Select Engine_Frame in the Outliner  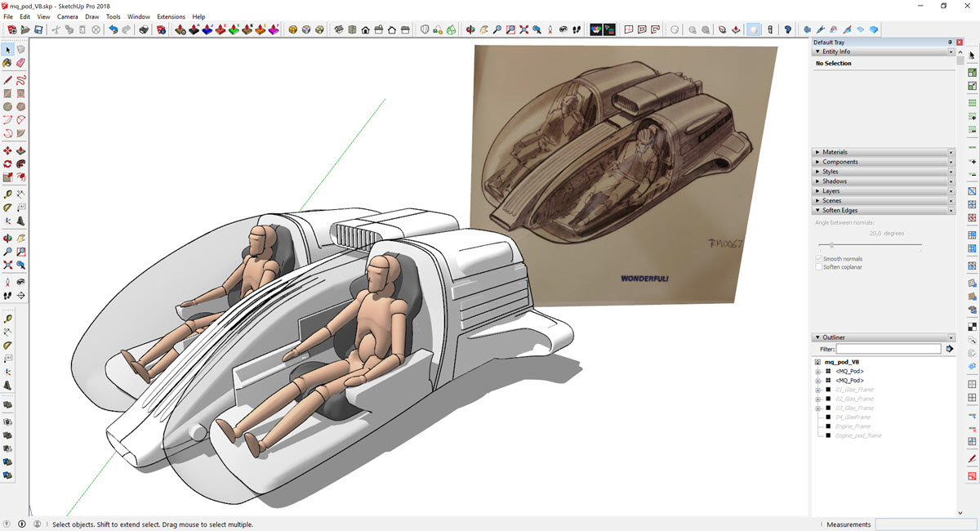pos(853,426)
